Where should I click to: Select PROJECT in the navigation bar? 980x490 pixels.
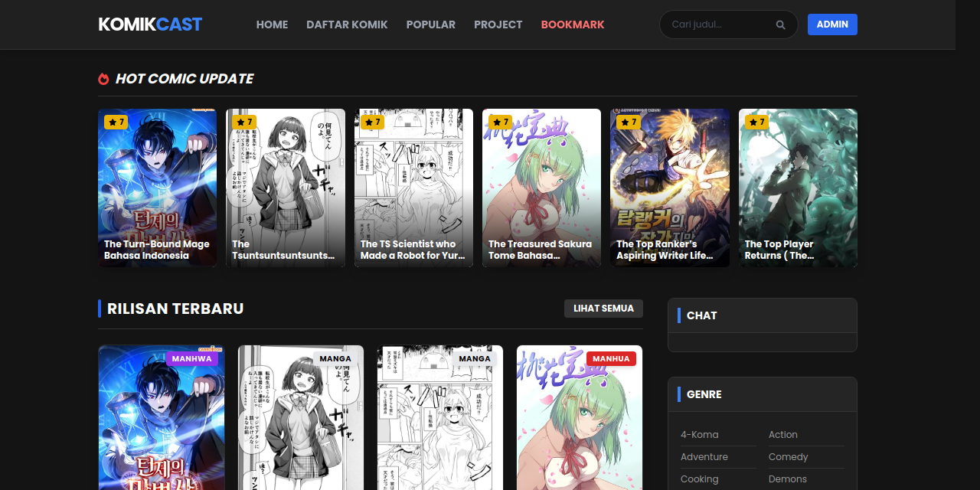coord(498,24)
